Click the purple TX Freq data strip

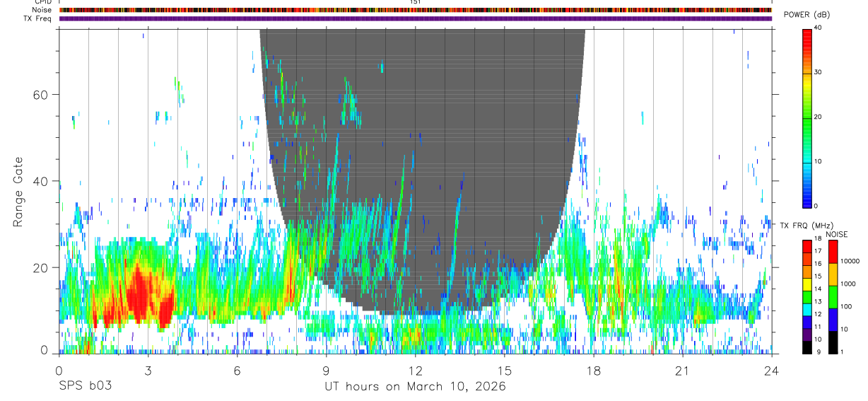[x=416, y=18]
